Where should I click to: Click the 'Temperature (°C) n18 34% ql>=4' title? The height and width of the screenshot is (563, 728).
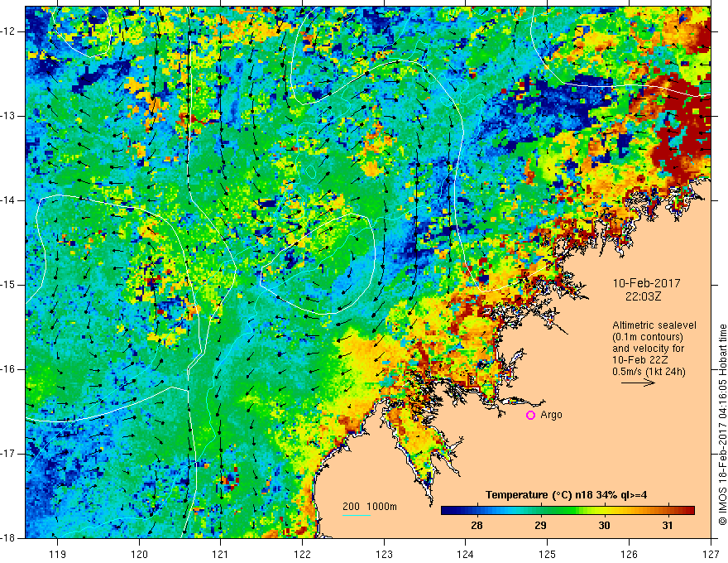tap(567, 495)
